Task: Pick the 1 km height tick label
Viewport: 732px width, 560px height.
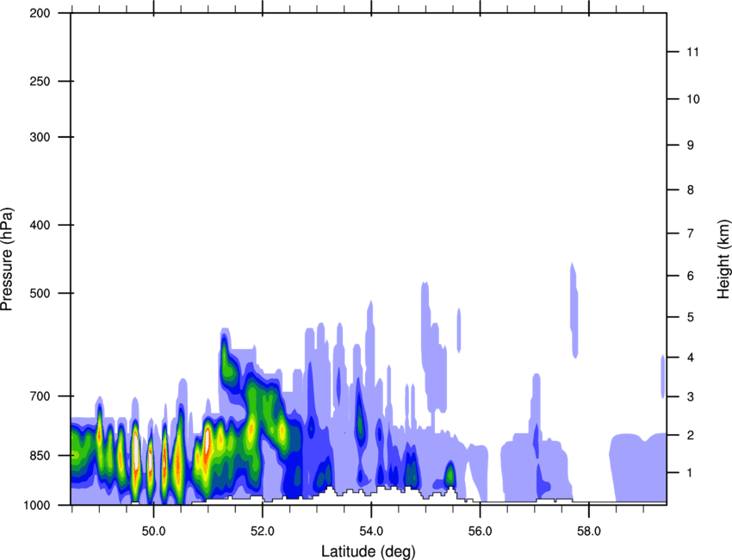Action: pyautogui.click(x=690, y=473)
